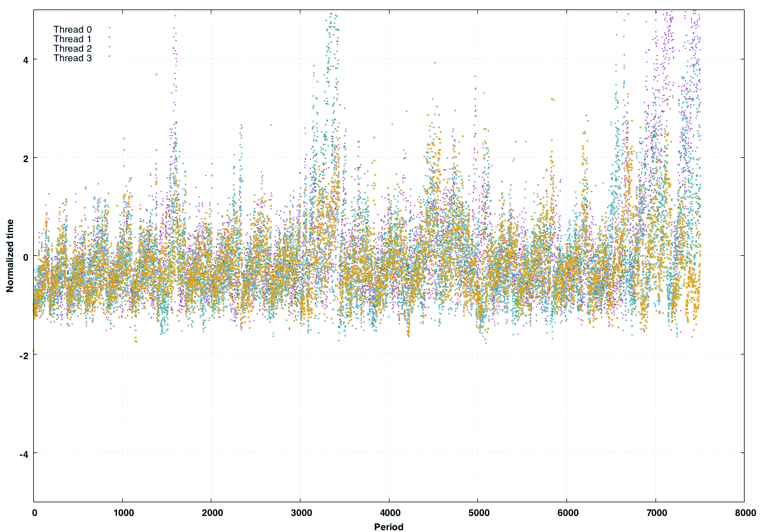The width and height of the screenshot is (760, 532).
Task: Click the 1000 tick label on x-axis
Action: [122, 513]
